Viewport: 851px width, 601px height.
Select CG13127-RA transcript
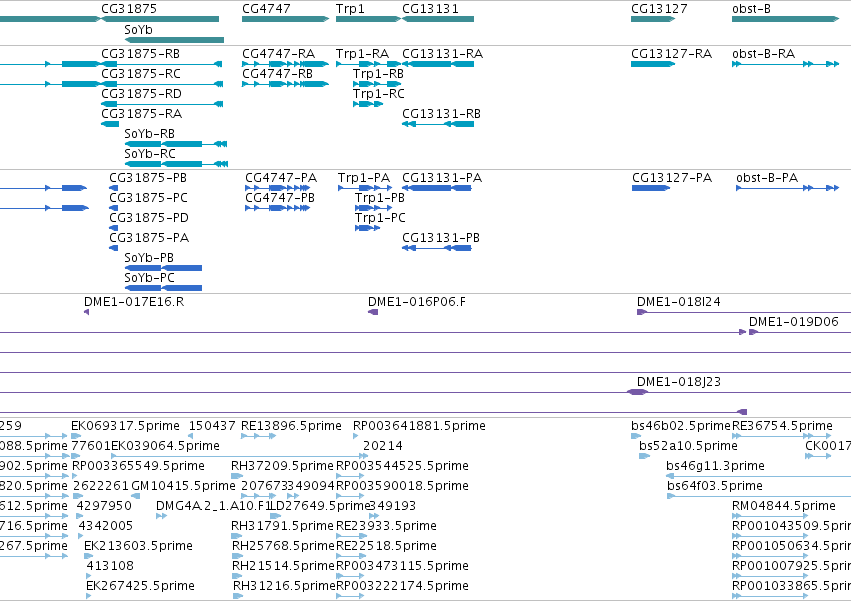tap(653, 64)
